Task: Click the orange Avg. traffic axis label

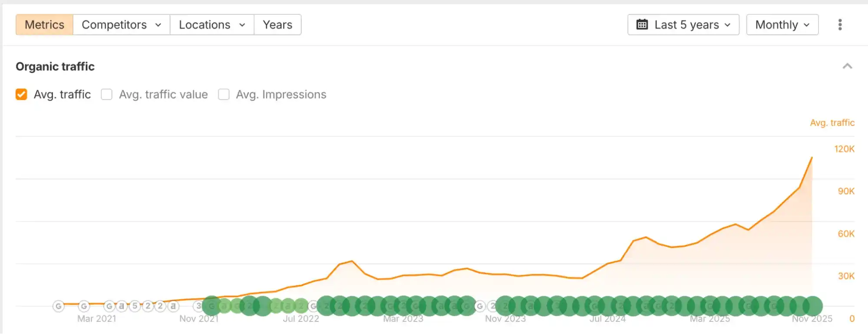Action: point(832,123)
